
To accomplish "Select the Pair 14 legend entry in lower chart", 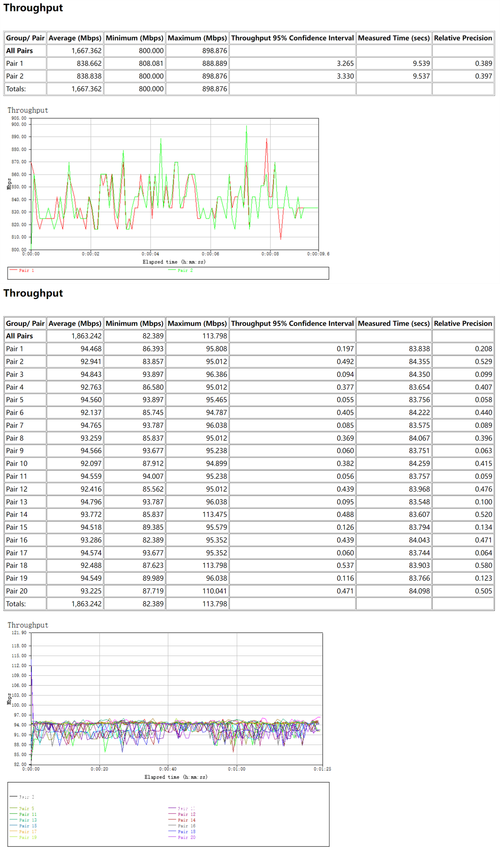I will pos(182,820).
